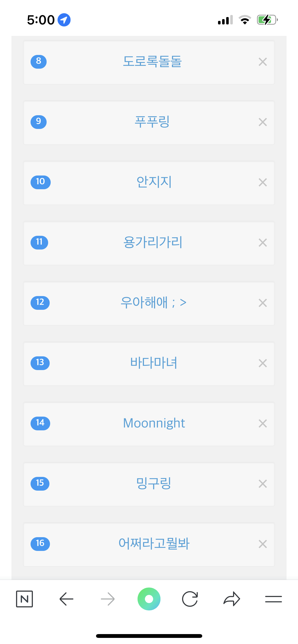Delete the 어쩌라고뭘봐 item with X

[263, 544]
